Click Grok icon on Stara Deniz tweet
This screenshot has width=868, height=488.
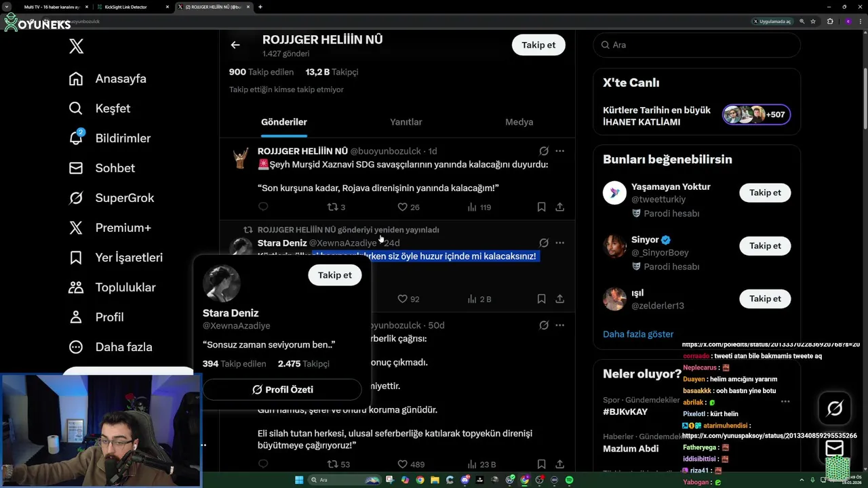point(544,243)
